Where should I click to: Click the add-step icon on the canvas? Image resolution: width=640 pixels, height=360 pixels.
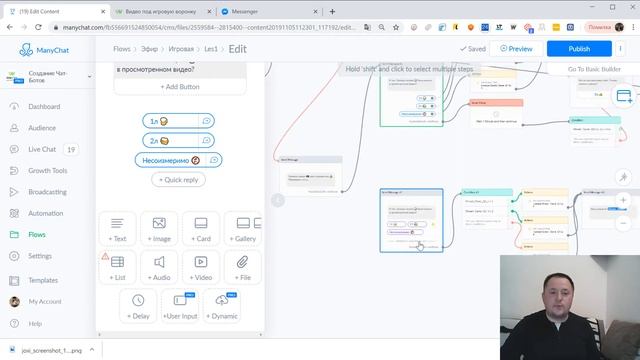pyautogui.click(x=624, y=96)
